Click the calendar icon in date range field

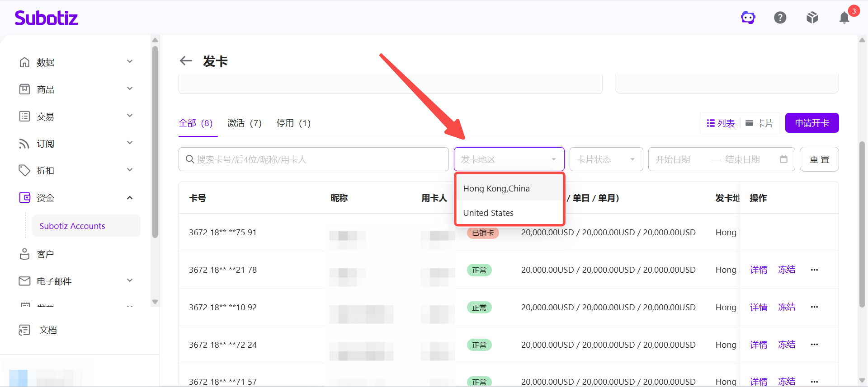tap(784, 159)
